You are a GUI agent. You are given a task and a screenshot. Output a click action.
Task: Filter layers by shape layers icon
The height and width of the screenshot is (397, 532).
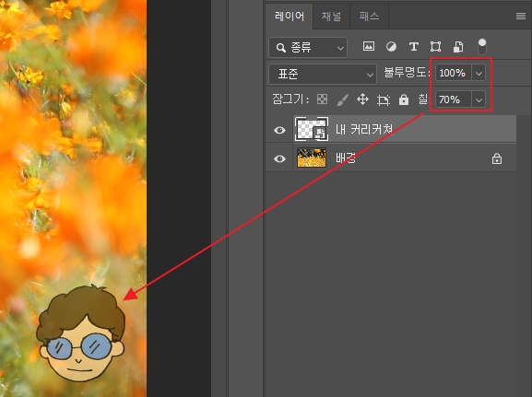pyautogui.click(x=435, y=46)
